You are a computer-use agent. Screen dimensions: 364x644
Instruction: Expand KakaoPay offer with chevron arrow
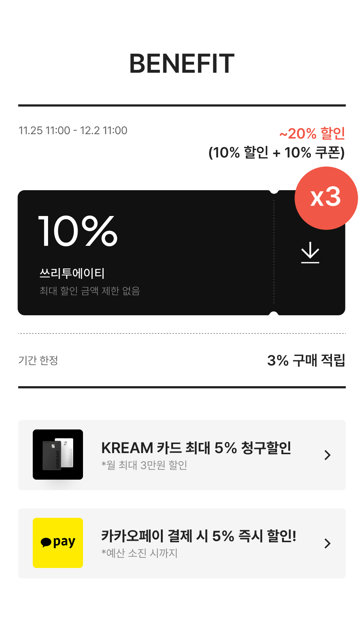click(327, 543)
